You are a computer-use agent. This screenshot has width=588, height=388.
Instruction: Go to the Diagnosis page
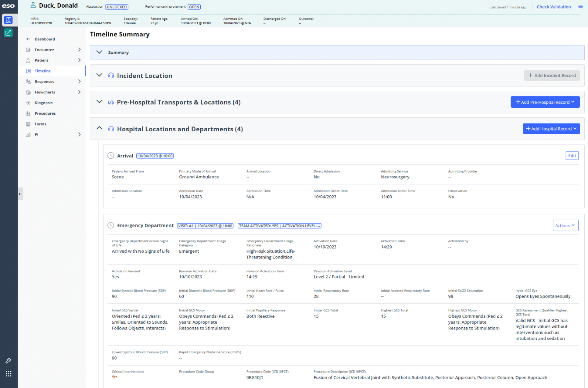[x=43, y=103]
